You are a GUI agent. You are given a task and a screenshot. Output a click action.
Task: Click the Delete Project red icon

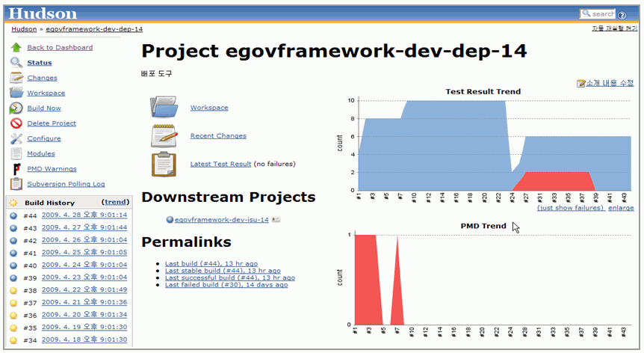[16, 123]
